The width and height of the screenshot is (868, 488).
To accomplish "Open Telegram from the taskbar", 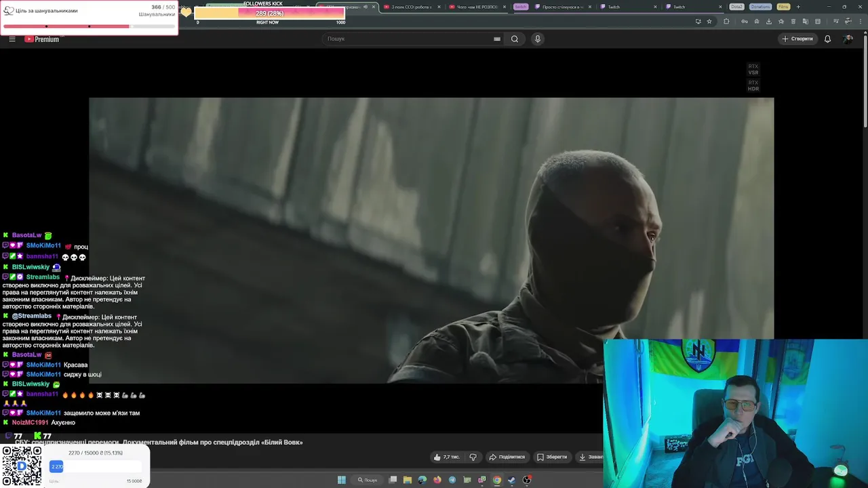I will tap(452, 480).
